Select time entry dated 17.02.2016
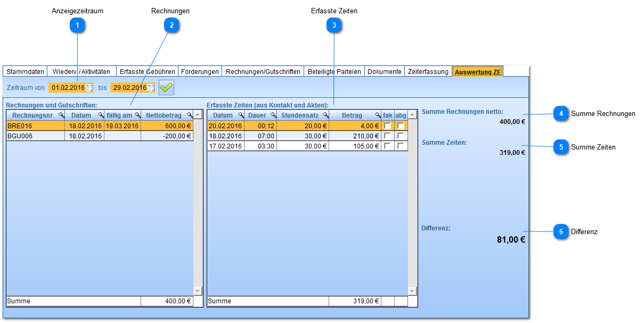The image size is (644, 323). [307, 146]
